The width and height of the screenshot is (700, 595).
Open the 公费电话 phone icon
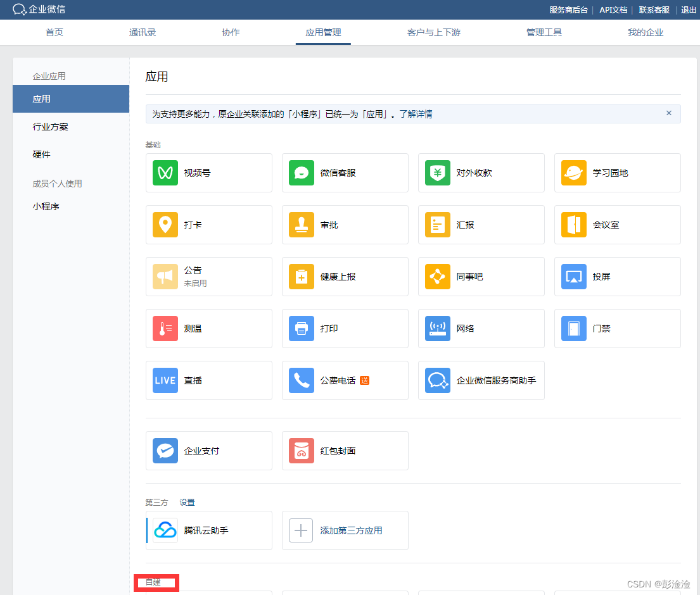point(302,380)
